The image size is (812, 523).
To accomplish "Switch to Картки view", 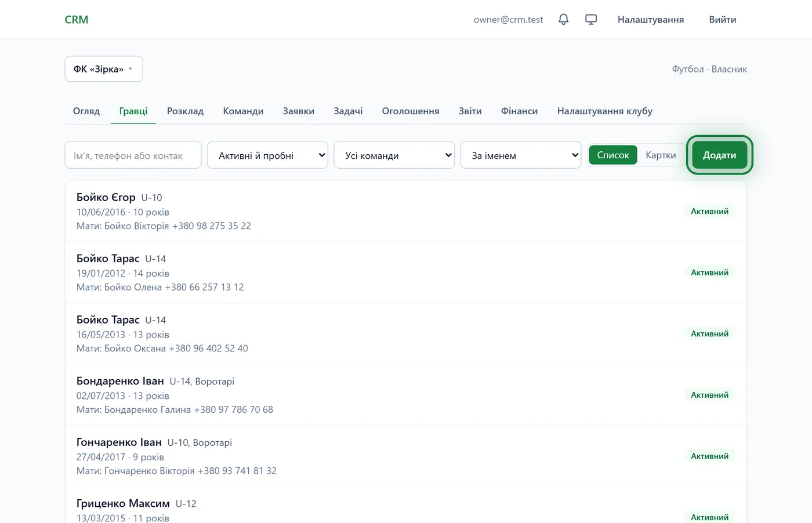I will [661, 155].
